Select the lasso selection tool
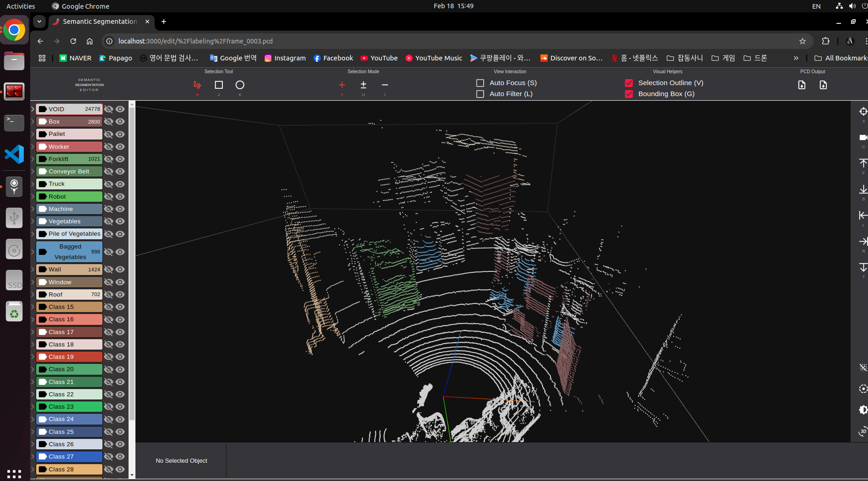 click(197, 85)
